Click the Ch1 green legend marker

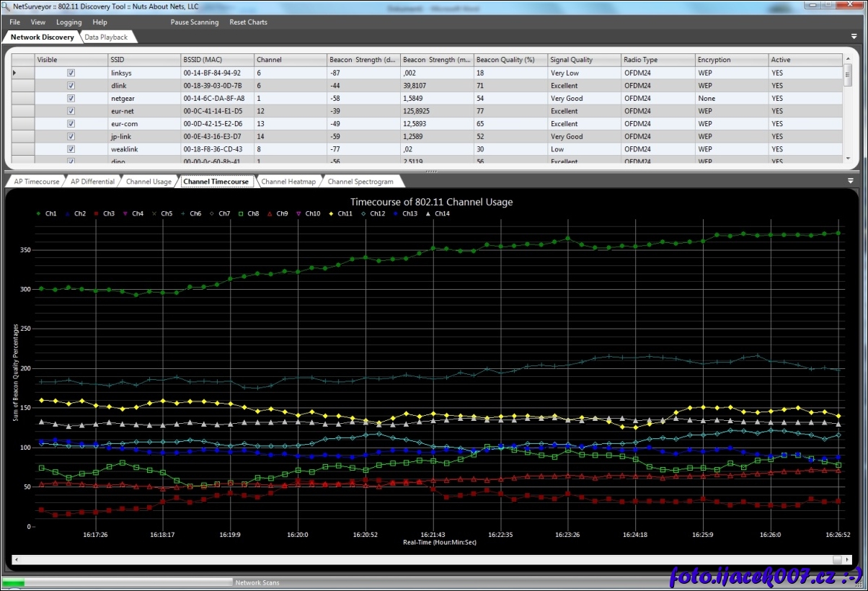coord(39,214)
